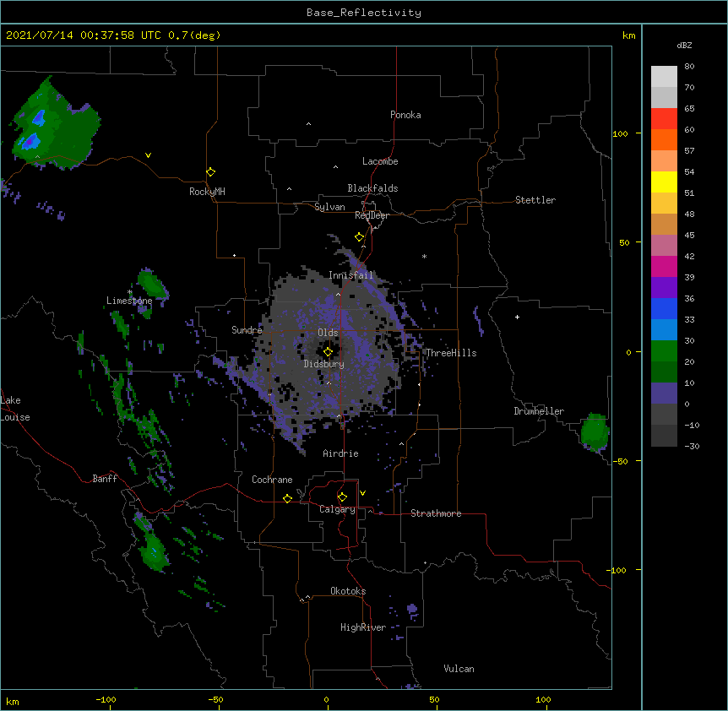
Task: Pick the brown 48-45 dBZ legend swatch
Action: (x=664, y=224)
